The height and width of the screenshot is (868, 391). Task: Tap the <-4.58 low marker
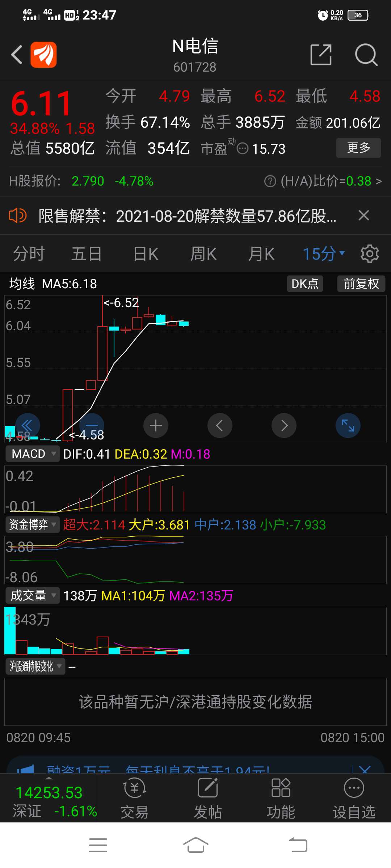pyautogui.click(x=86, y=435)
